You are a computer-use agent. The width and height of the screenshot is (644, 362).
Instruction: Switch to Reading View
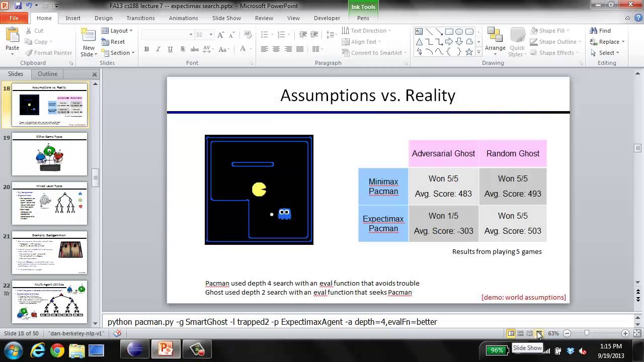point(529,333)
